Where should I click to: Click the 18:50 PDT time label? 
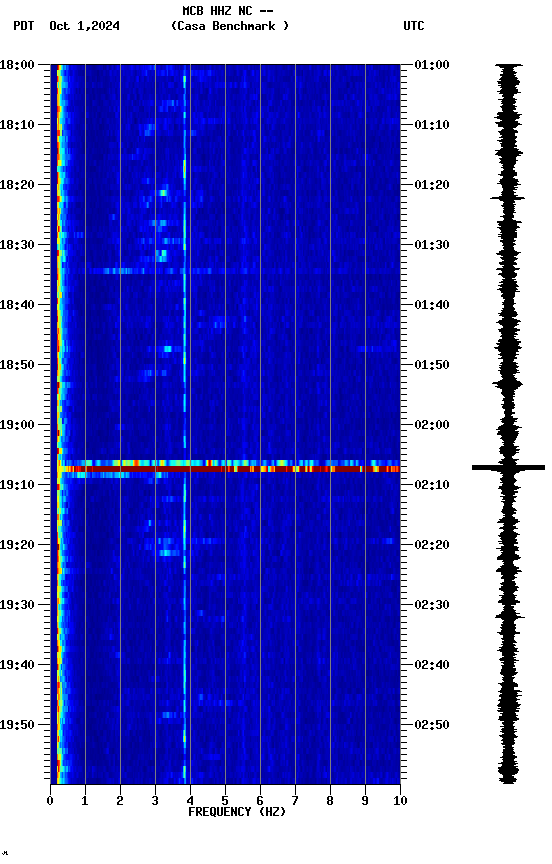pyautogui.click(x=17, y=365)
